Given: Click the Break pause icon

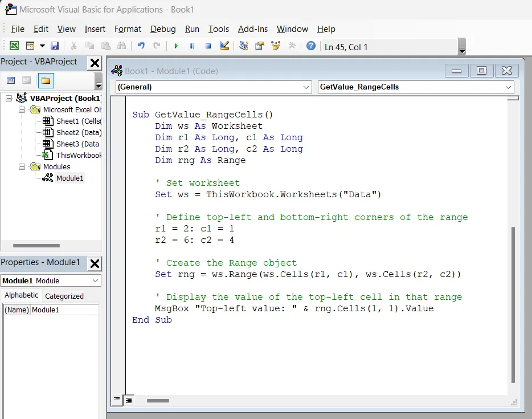Looking at the screenshot, I should (x=192, y=46).
